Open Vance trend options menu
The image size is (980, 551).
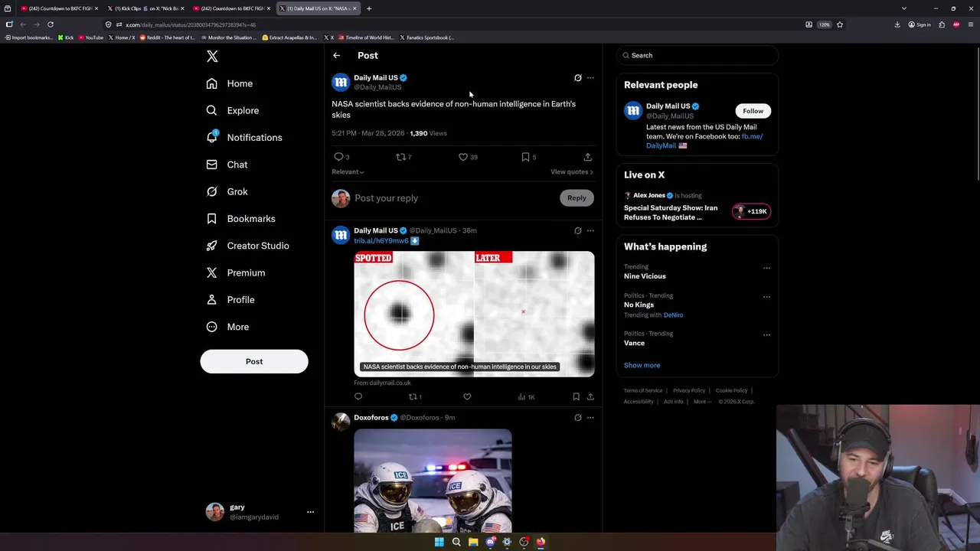(x=766, y=334)
